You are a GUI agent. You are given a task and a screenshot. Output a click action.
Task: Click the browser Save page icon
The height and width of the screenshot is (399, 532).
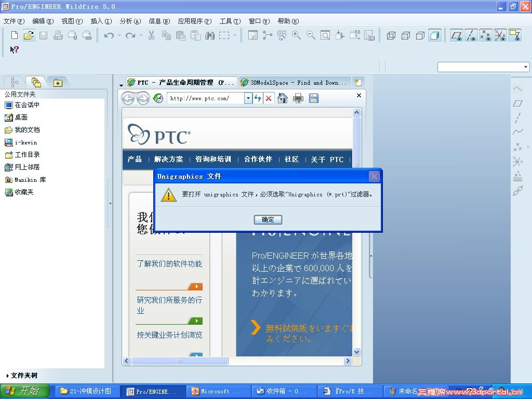(313, 98)
